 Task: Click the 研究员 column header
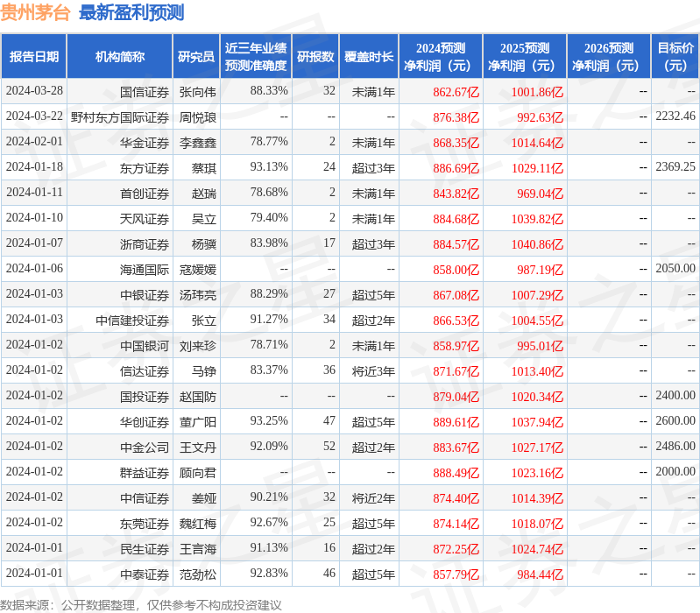196,56
